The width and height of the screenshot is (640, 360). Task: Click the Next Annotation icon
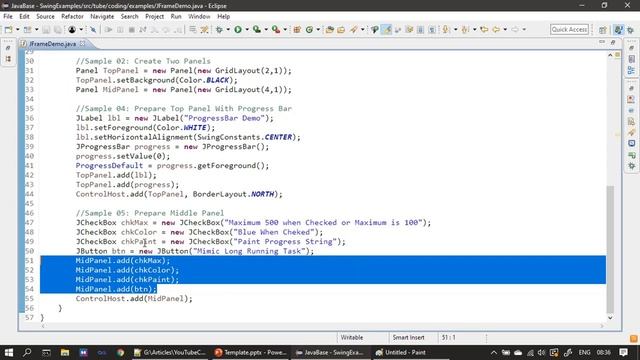click(446, 29)
